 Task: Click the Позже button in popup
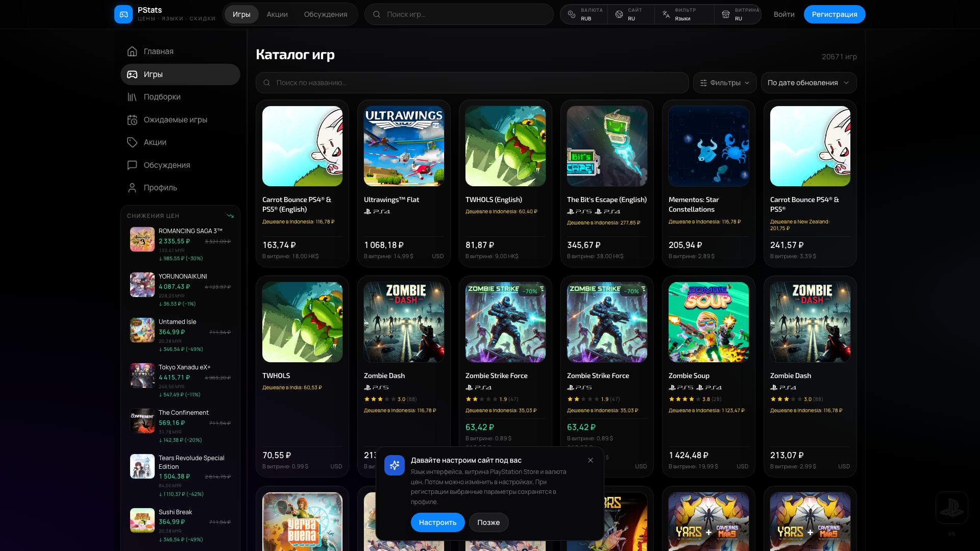pyautogui.click(x=488, y=522)
